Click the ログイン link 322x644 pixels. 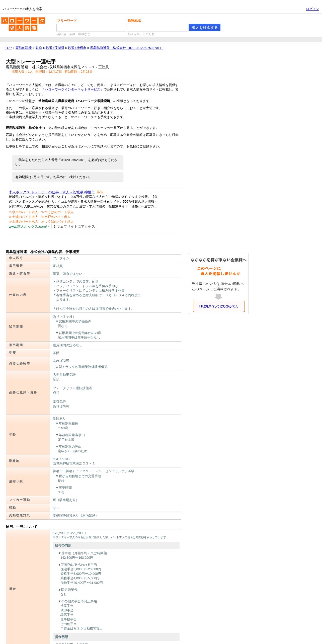312,9
